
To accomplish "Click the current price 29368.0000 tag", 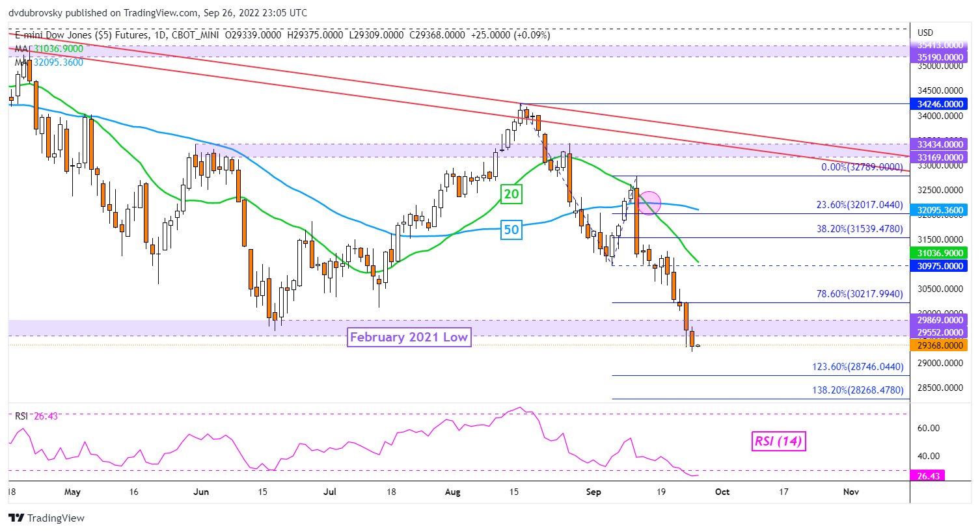I will 940,345.
